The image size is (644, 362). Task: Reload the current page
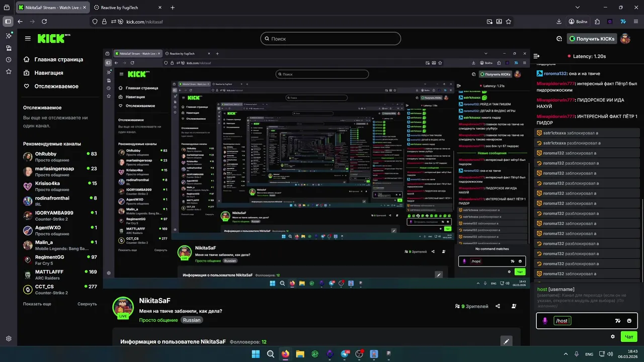(x=44, y=22)
